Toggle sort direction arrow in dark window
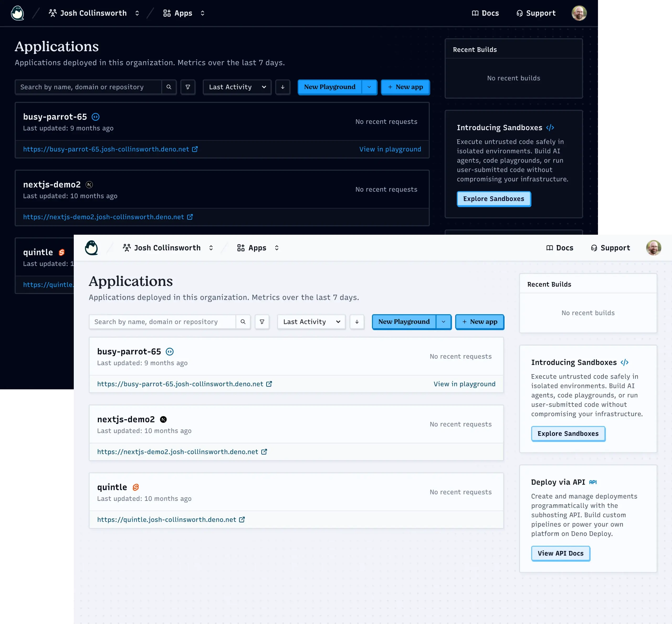 pyautogui.click(x=283, y=87)
